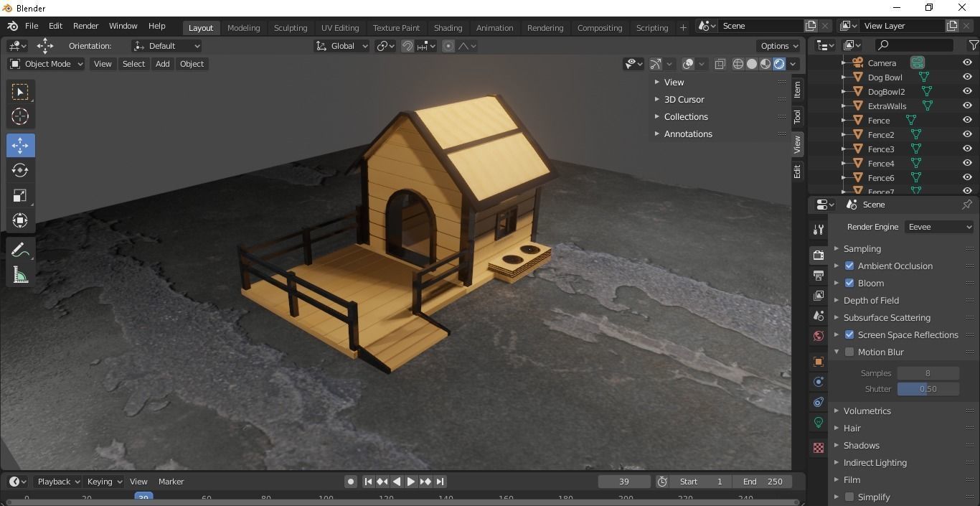Uncheck Bloom checkbox

pos(849,283)
